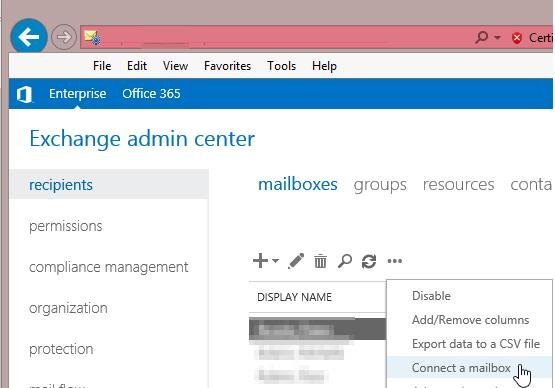The image size is (555, 388).
Task: Expand the dropdown arrow beside the plus icon
Action: tap(275, 261)
